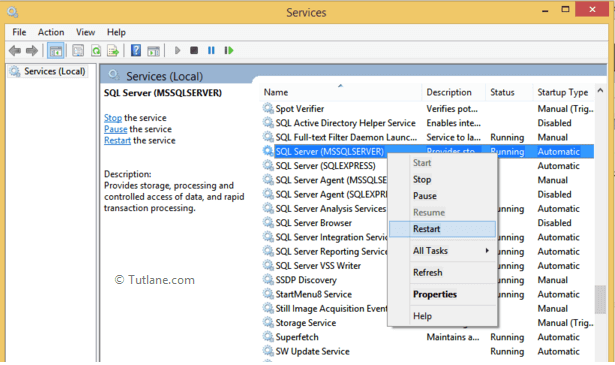Open the View menu

86,32
